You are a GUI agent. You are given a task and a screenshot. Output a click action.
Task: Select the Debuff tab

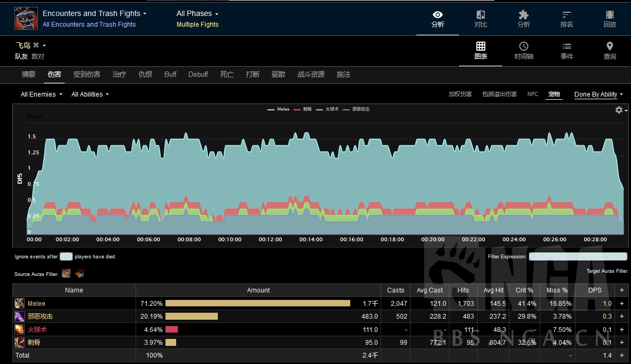coord(198,74)
